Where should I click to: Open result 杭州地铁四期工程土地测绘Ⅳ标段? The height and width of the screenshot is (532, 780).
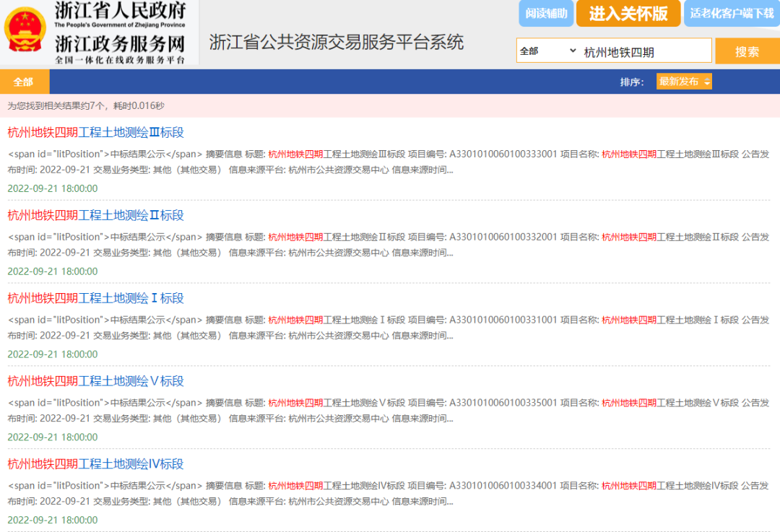(x=95, y=464)
